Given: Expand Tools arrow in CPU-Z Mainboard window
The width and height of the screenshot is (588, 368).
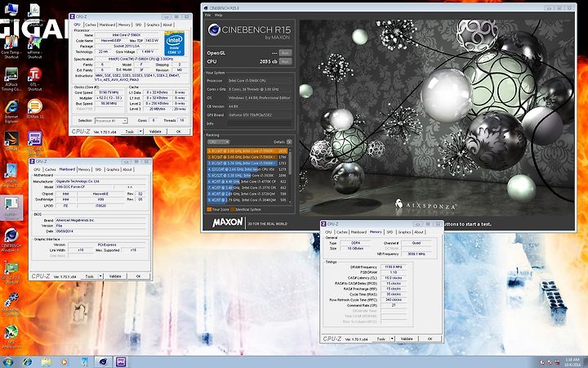Looking at the screenshot, I should tap(100, 276).
